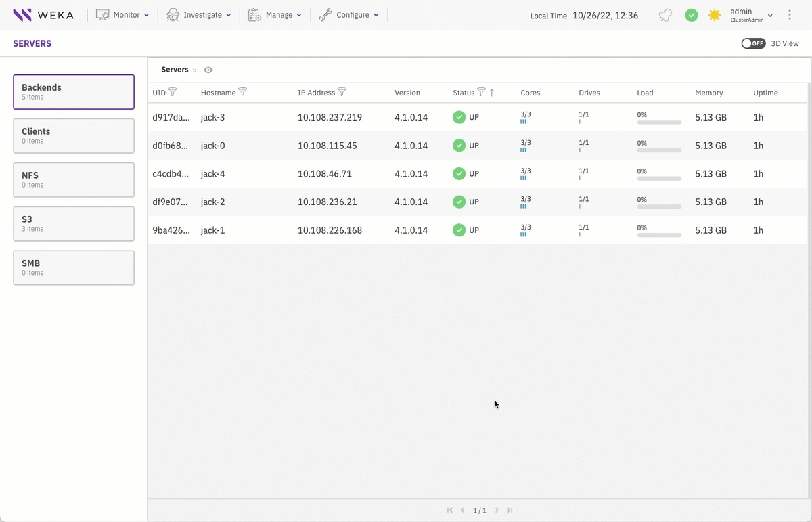Click jack-3's load progress bar
The height and width of the screenshot is (522, 812).
[x=658, y=122]
